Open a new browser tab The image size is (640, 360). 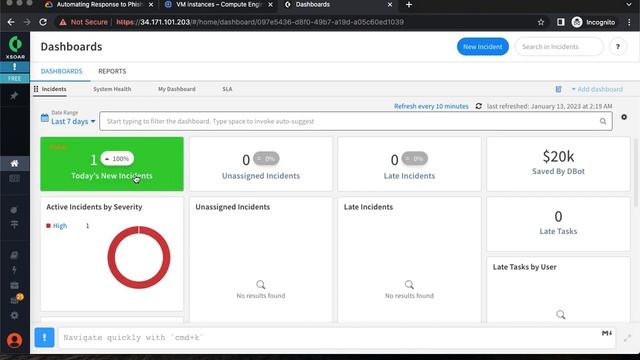coord(409,4)
